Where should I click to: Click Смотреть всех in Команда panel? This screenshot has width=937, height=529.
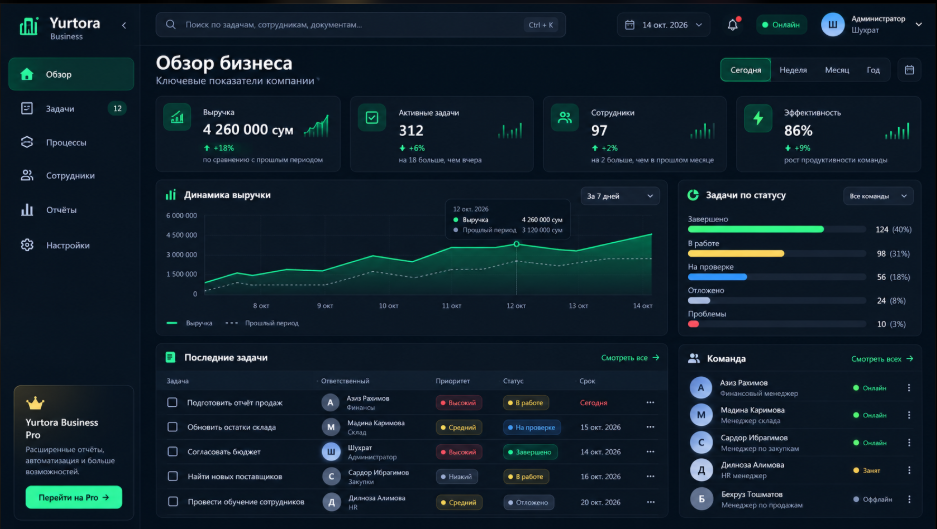[x=882, y=359]
